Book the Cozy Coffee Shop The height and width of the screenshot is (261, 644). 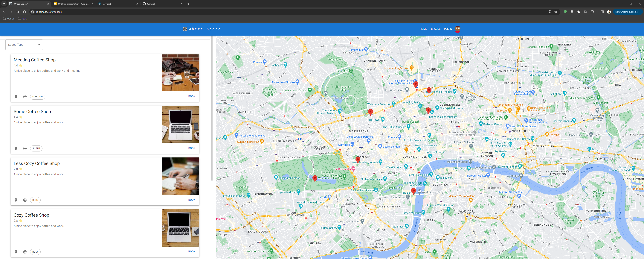192,251
